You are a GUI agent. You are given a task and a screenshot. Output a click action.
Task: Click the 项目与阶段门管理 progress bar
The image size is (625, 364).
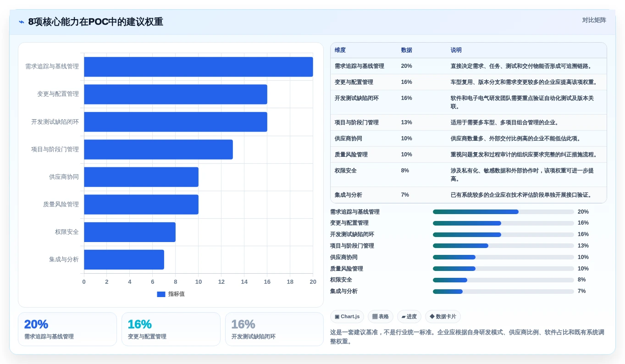pos(503,246)
